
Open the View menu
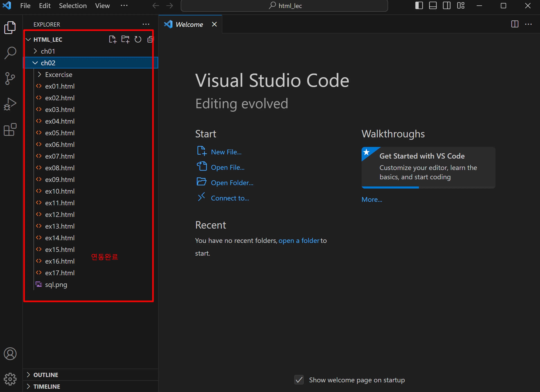click(x=102, y=6)
